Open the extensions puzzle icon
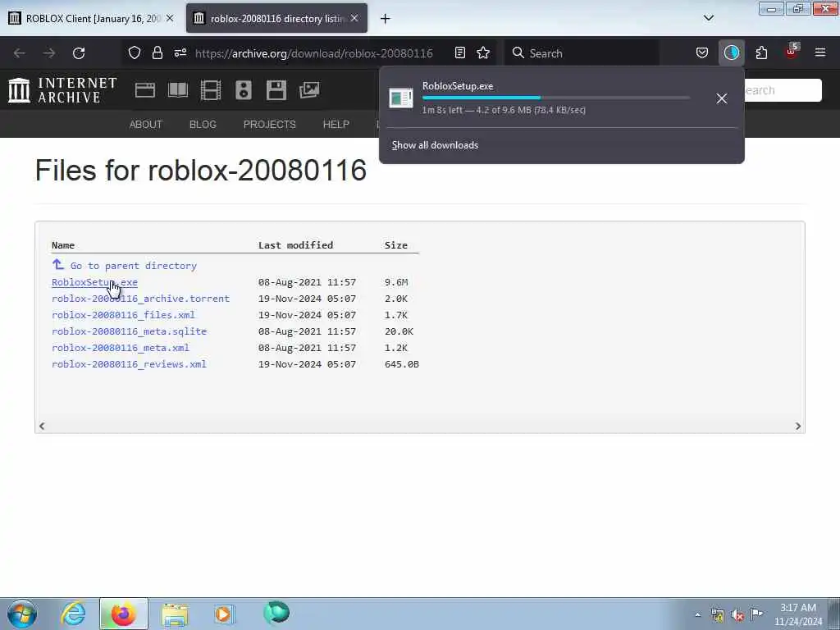 point(761,53)
